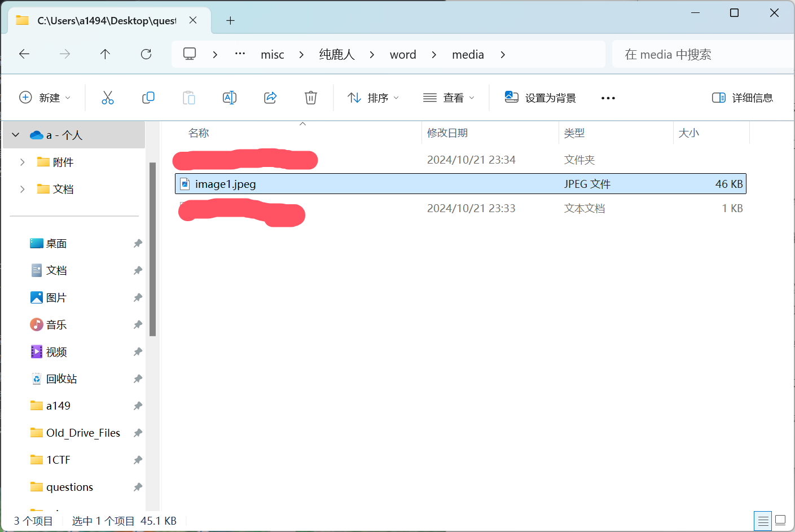Expand chevron after 纯鹿人 in breadcrumb
Image resolution: width=795 pixels, height=532 pixels.
tap(372, 54)
